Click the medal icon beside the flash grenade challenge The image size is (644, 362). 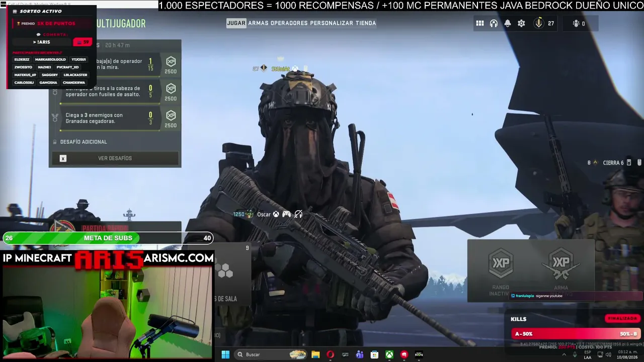click(55, 118)
